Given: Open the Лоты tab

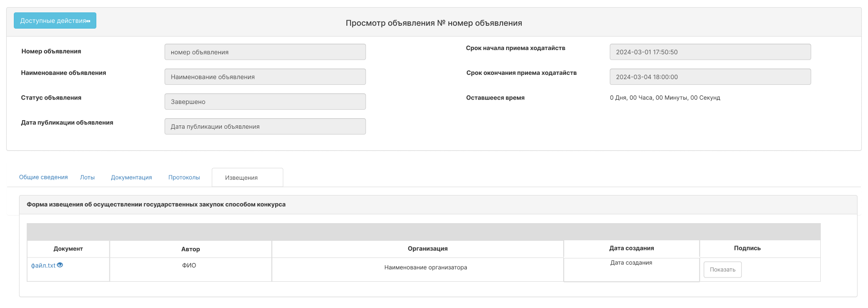Looking at the screenshot, I should [x=87, y=177].
